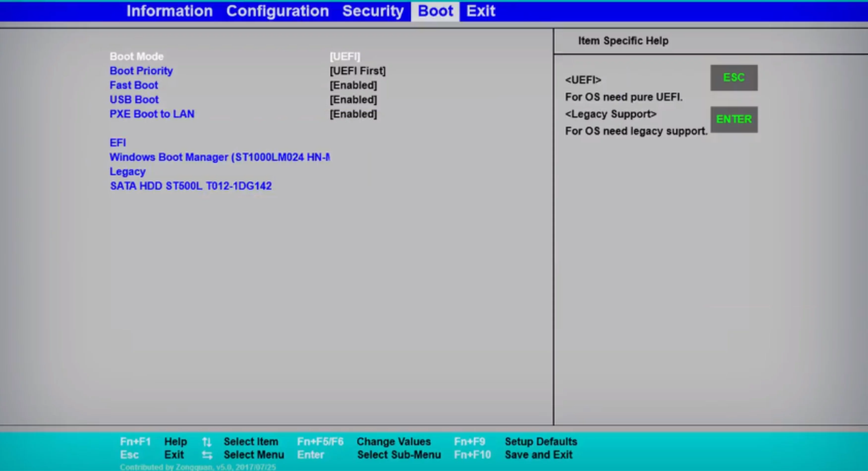Click the <Legacy Support> help text
The width and height of the screenshot is (868, 471).
611,114
